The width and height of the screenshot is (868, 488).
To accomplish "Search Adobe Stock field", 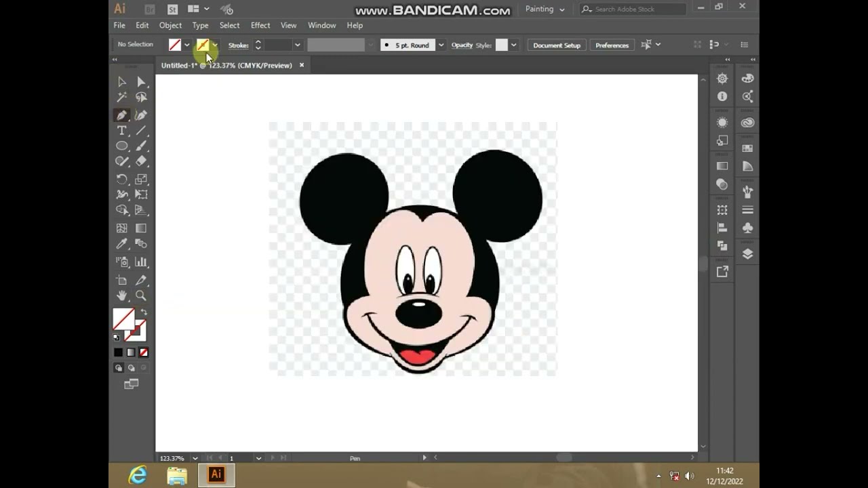I will pyautogui.click(x=633, y=9).
